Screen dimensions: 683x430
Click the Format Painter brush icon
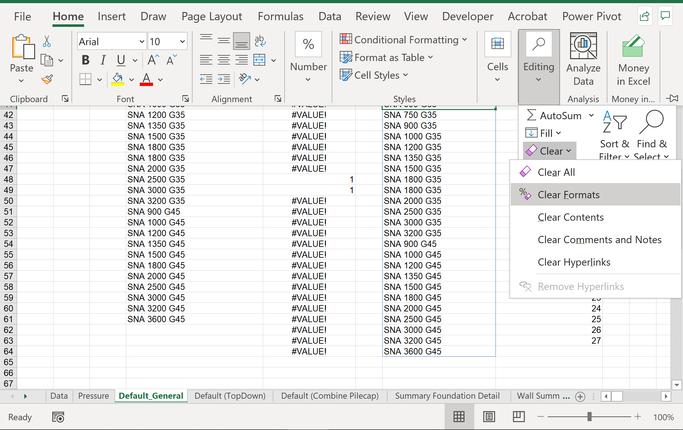[x=47, y=79]
